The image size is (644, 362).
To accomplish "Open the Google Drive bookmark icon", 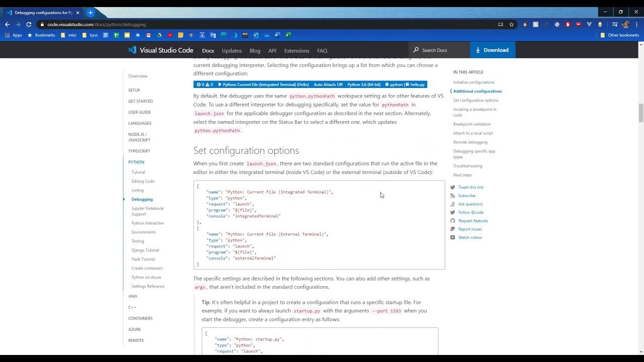I will pos(159,35).
